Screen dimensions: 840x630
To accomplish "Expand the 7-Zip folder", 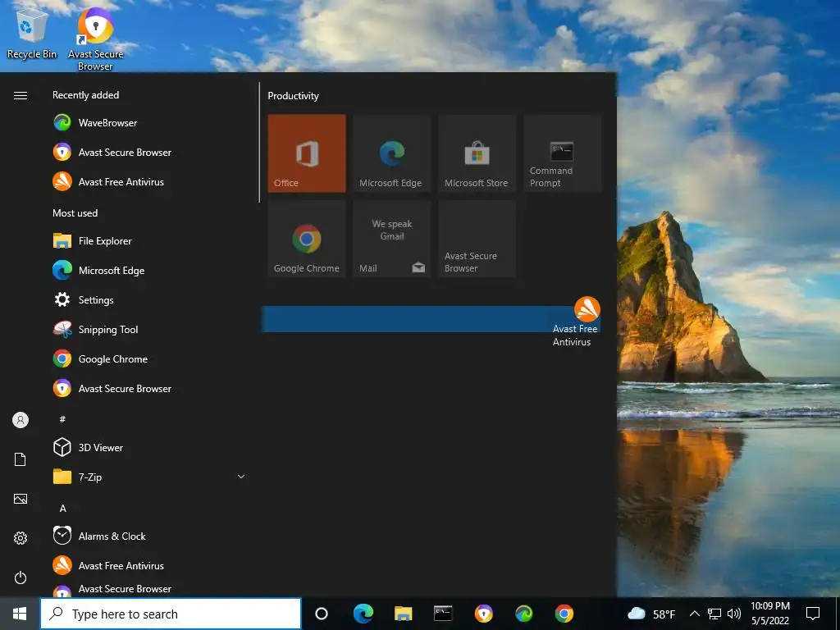I will click(x=241, y=477).
